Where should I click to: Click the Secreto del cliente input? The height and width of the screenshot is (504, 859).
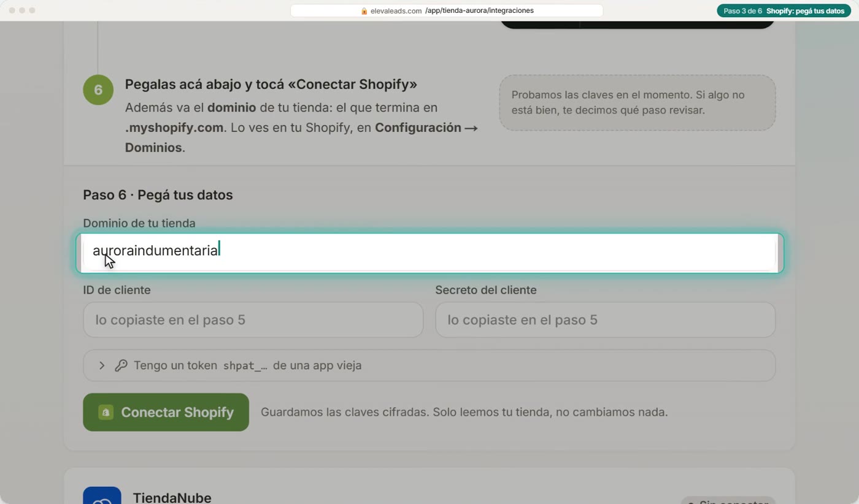tap(605, 319)
